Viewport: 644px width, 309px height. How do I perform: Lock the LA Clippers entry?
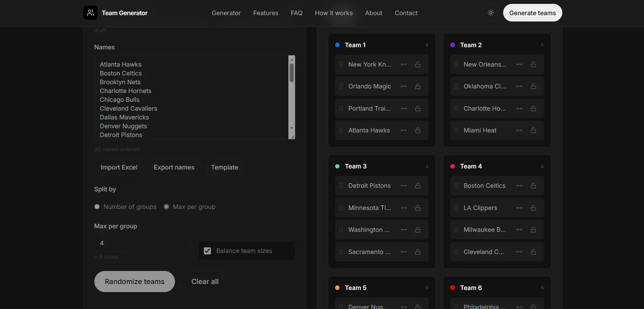pos(533,208)
